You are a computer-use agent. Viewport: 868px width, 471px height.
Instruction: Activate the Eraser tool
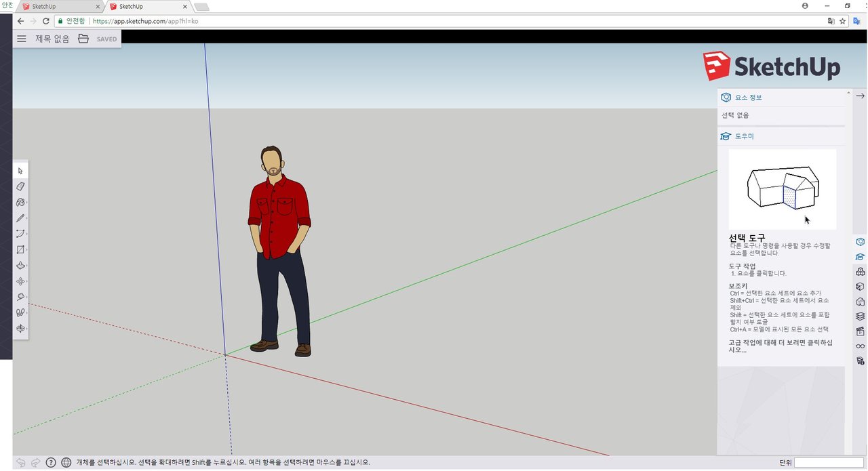pyautogui.click(x=20, y=186)
